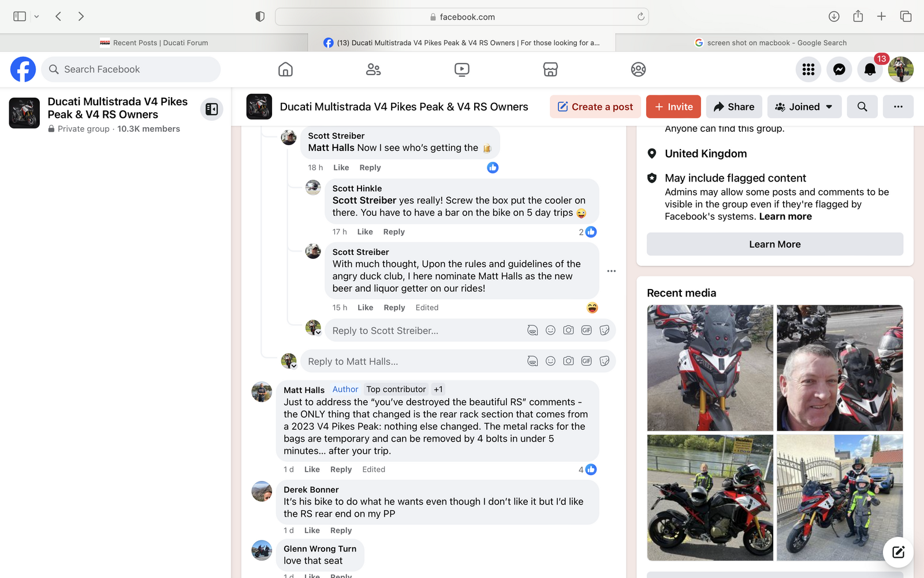
Task: Open Glenn Wrong Turn's profile name
Action: click(x=320, y=549)
